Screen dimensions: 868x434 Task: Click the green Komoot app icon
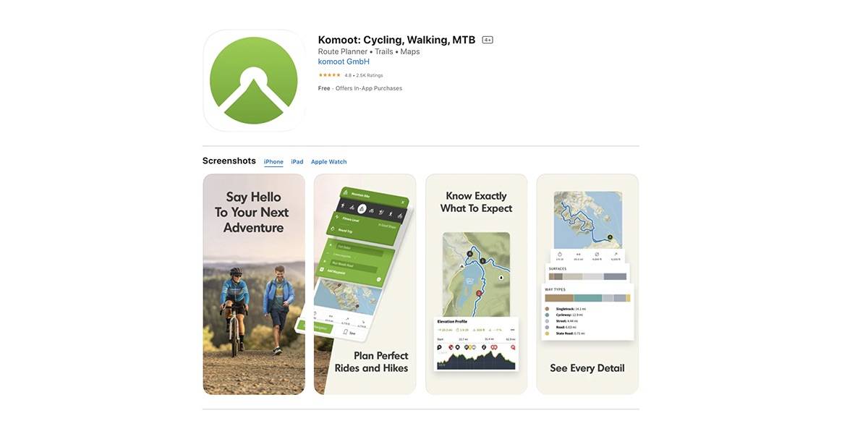tap(254, 80)
